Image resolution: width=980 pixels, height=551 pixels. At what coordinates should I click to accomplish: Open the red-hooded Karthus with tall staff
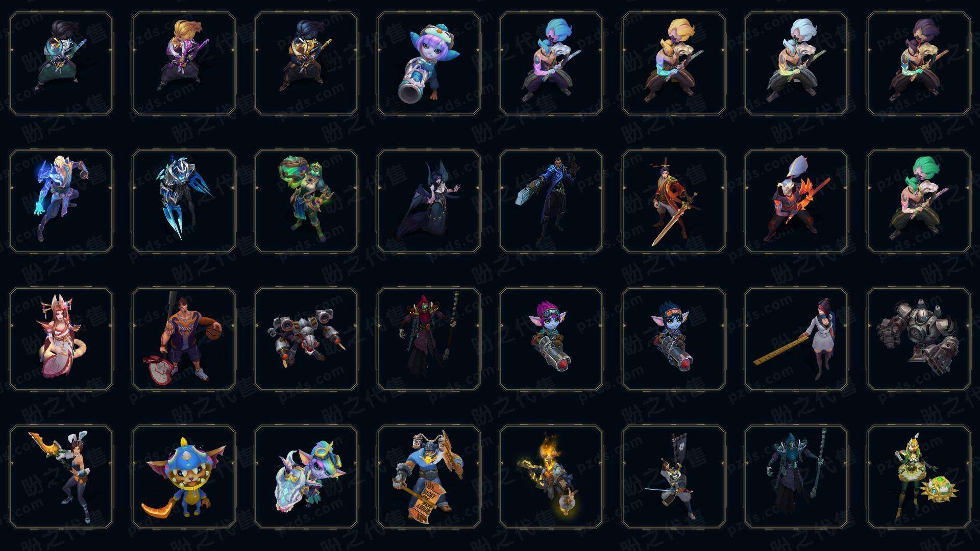429,339
